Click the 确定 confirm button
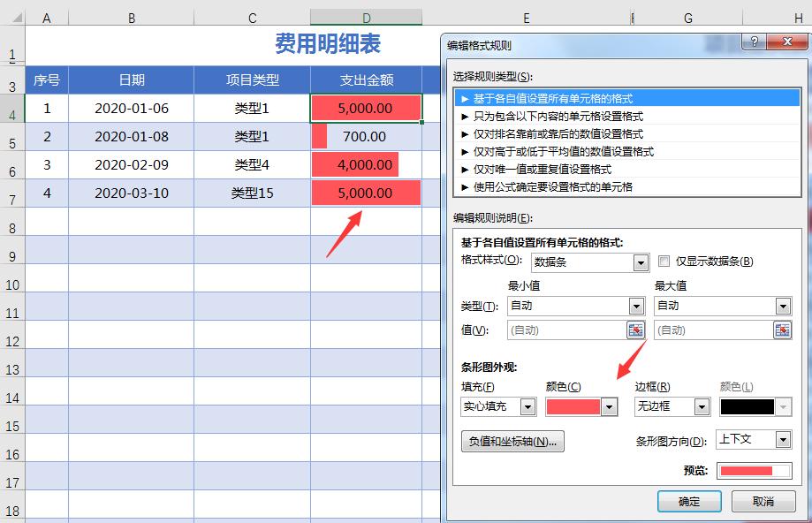This screenshot has width=812, height=523. (688, 500)
